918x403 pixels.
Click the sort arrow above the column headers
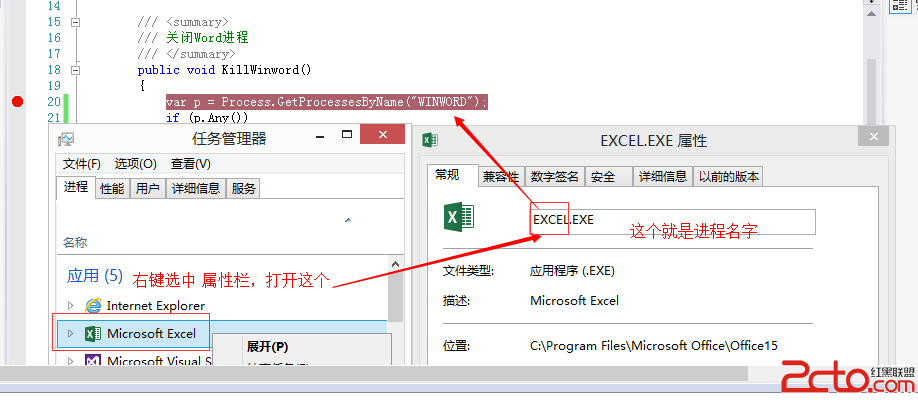pos(348,220)
